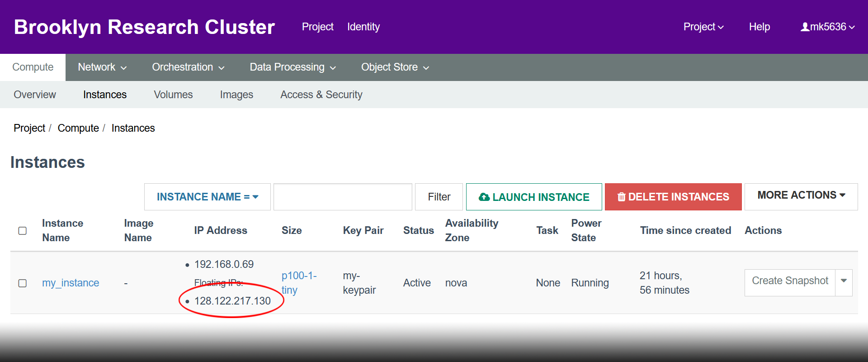Click the Key Pair column header
This screenshot has height=362, width=868.
pos(363,230)
